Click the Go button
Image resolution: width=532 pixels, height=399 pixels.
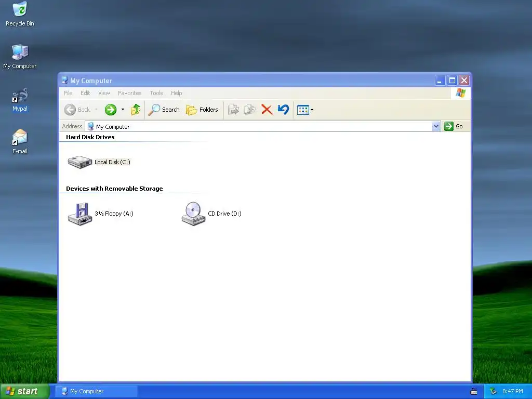454,126
